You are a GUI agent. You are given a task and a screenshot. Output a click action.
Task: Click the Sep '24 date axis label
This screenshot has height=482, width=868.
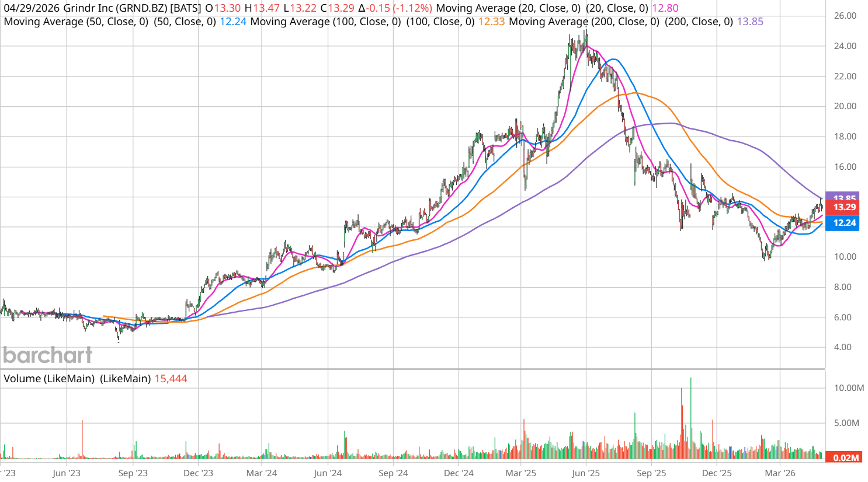(x=393, y=473)
